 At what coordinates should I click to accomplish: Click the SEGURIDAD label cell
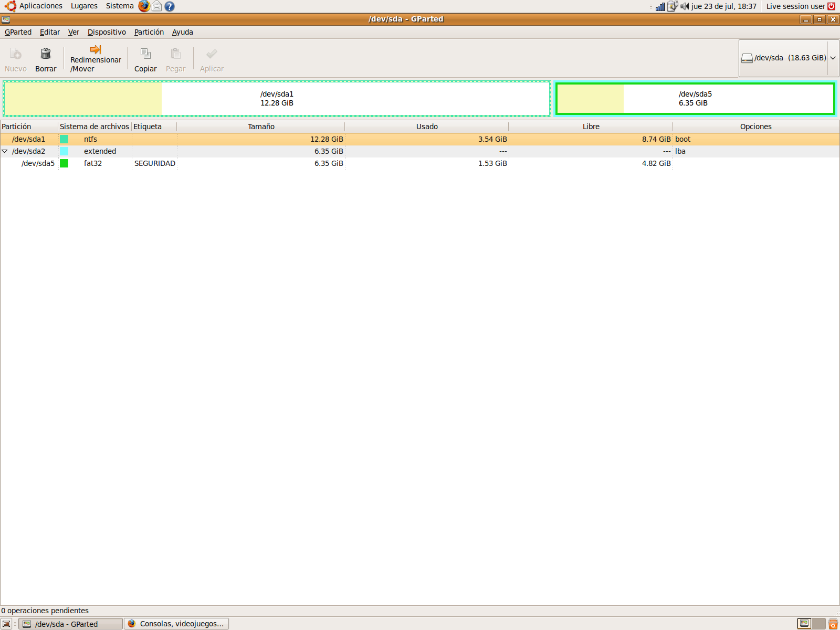point(155,163)
